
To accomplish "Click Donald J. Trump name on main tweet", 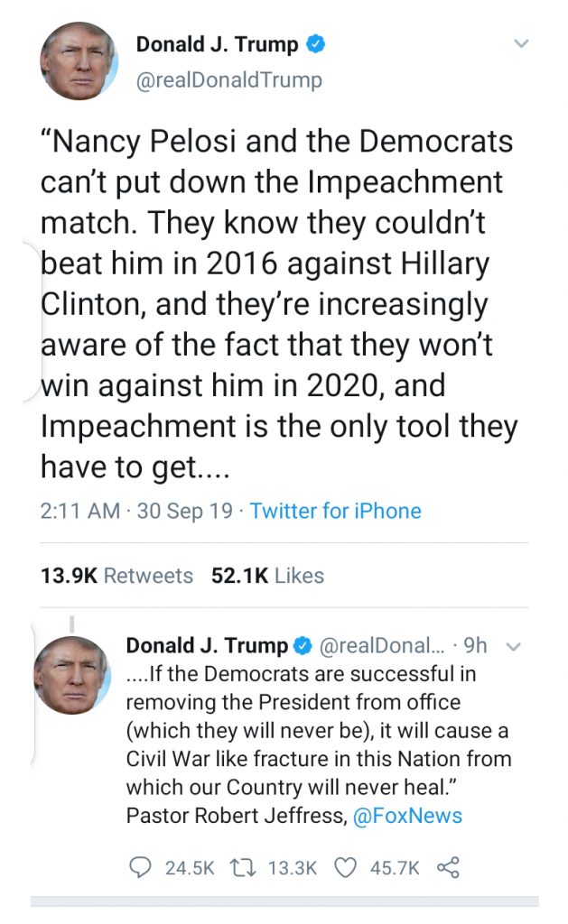I will (218, 44).
